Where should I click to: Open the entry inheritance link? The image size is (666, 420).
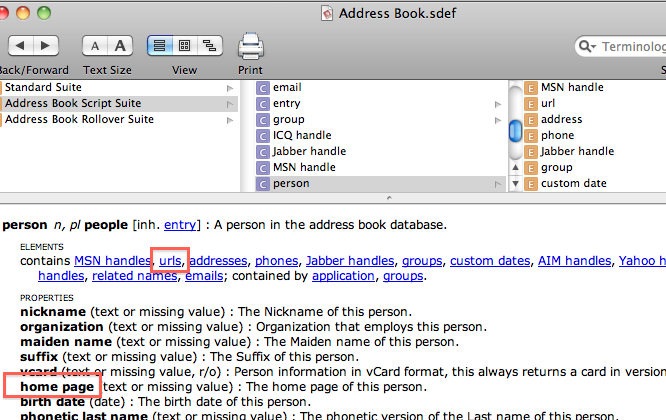(x=180, y=225)
